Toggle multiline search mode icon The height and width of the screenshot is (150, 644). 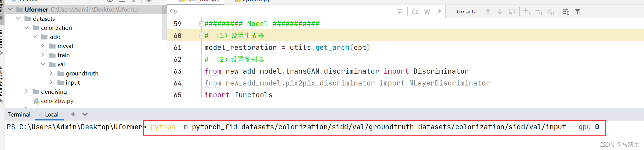[x=566, y=12]
